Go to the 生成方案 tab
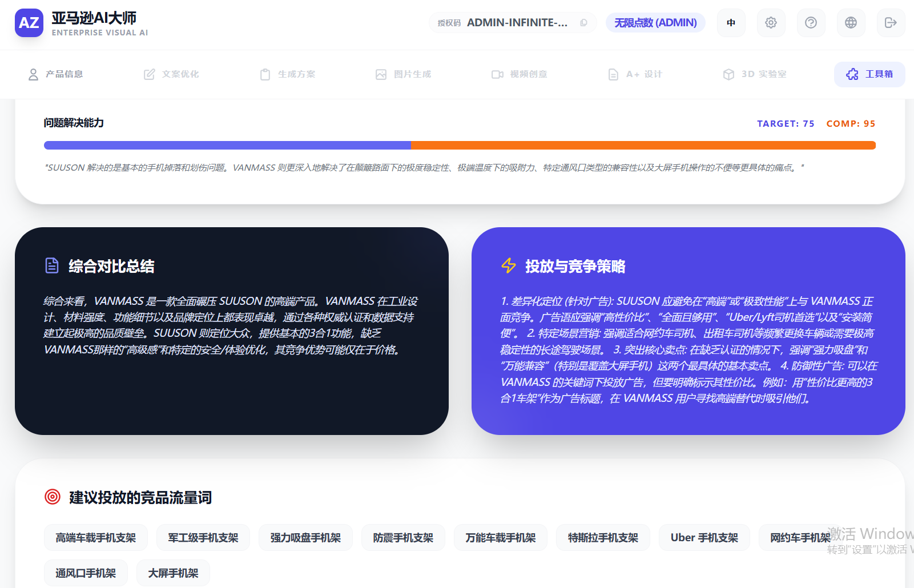Image resolution: width=914 pixels, height=588 pixels. [x=288, y=74]
